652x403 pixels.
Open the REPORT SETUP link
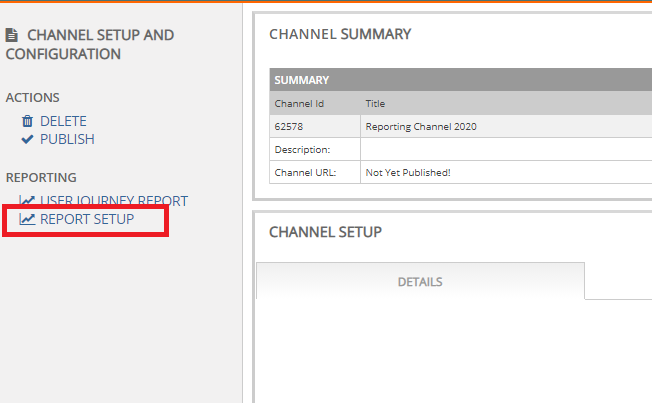pyautogui.click(x=87, y=219)
